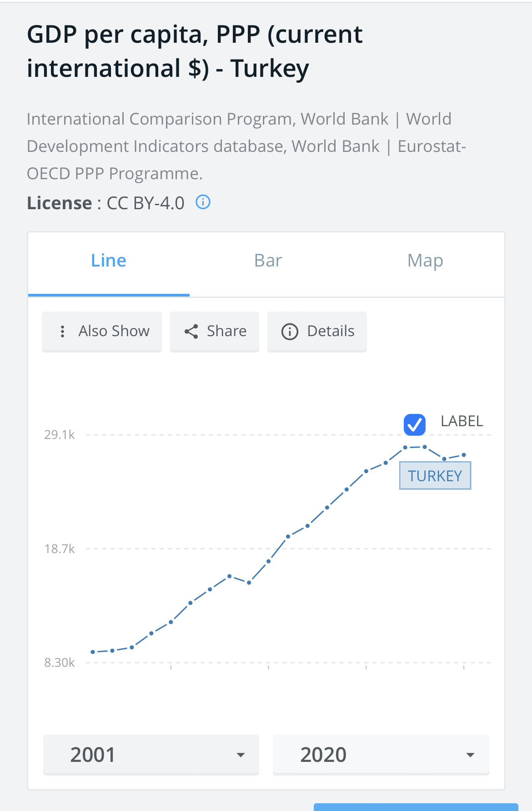This screenshot has width=532, height=811.
Task: Click the blue button at the bottom edge
Action: click(x=416, y=807)
